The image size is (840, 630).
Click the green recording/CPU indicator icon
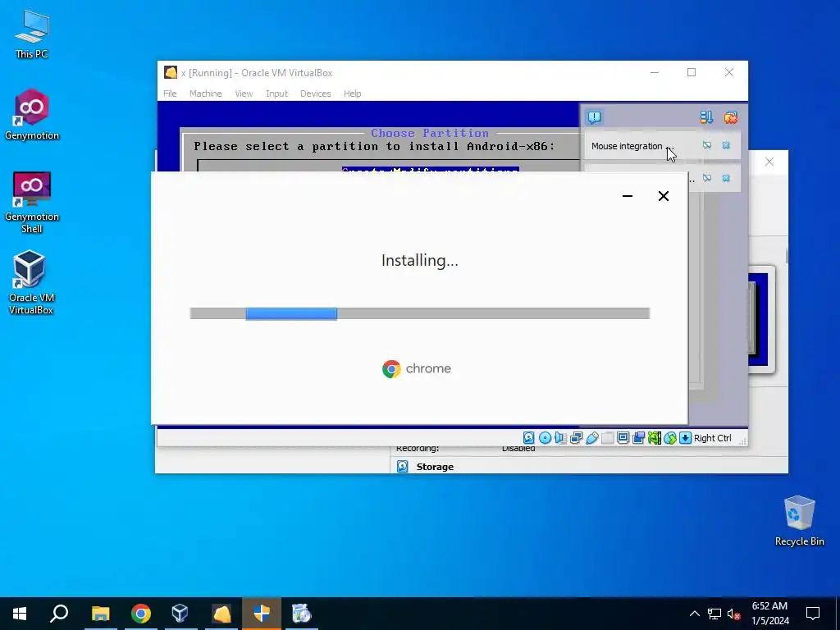(654, 438)
